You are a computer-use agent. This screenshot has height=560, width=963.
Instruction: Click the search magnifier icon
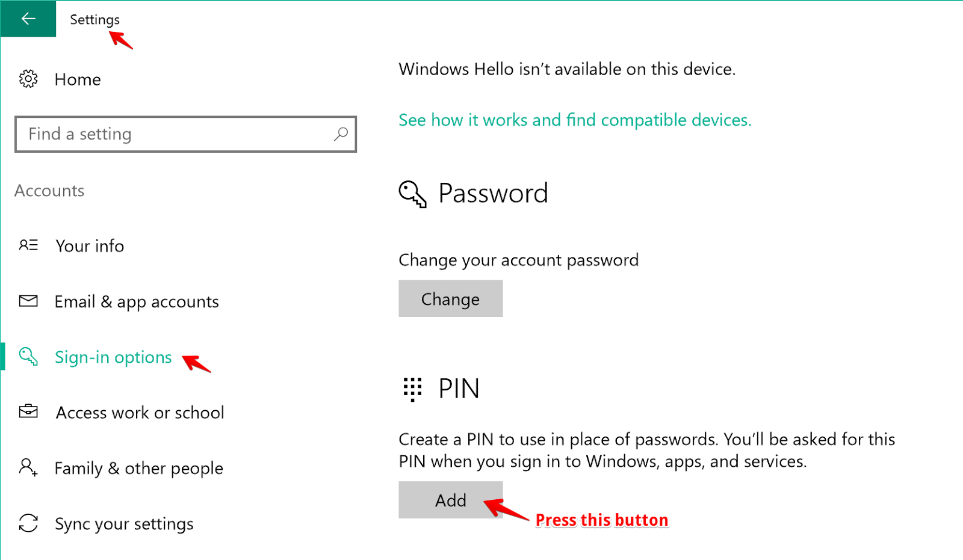coord(341,134)
